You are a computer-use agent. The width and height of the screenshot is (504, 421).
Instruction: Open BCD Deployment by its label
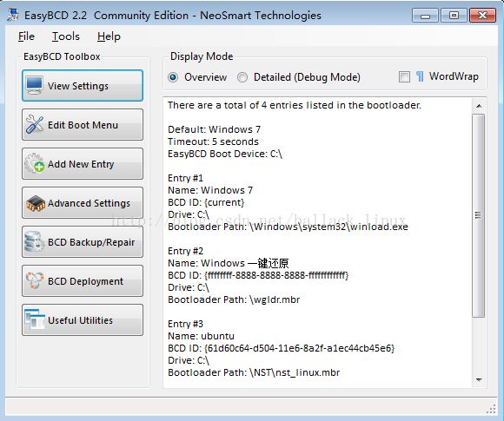pyautogui.click(x=85, y=281)
